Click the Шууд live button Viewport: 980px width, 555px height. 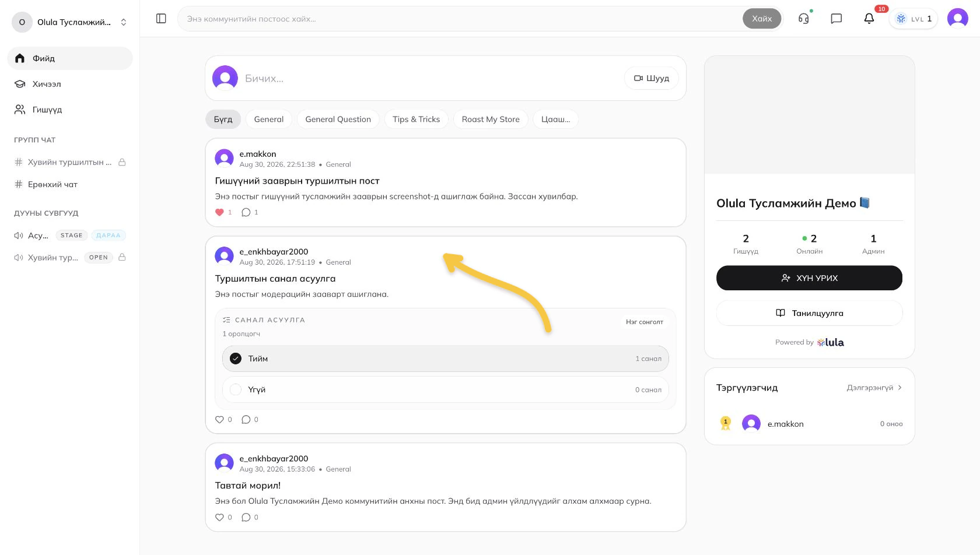pos(652,78)
